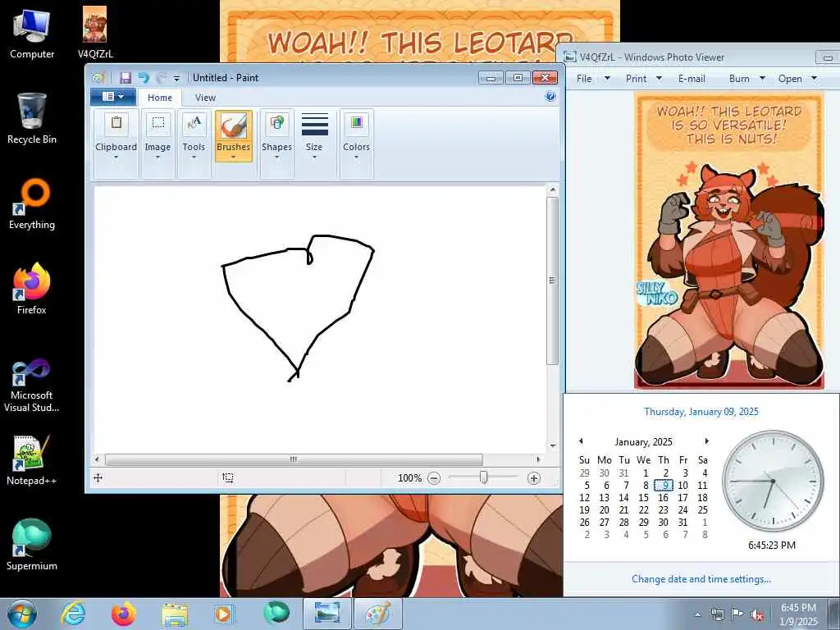
Task: Open the blue Paint file menu button
Action: (x=112, y=97)
